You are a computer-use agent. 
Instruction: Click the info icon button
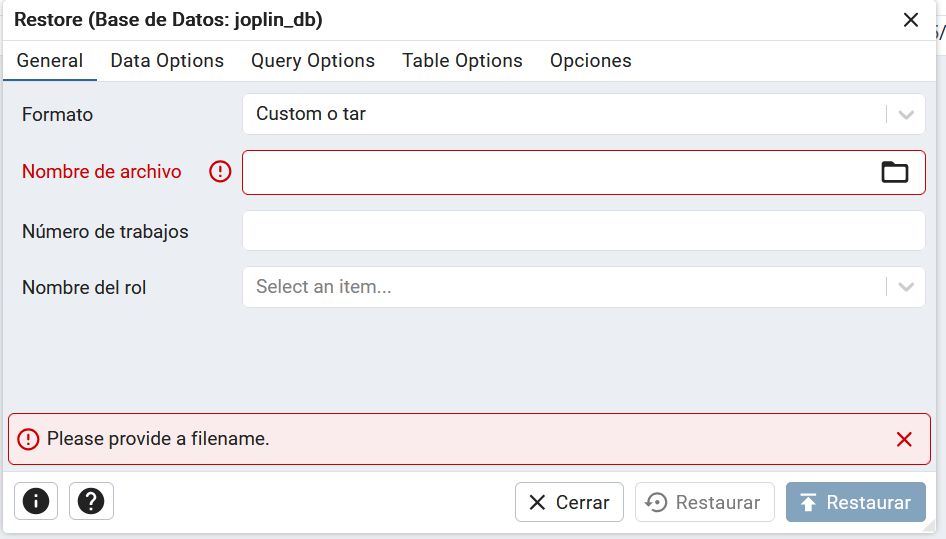pyautogui.click(x=36, y=501)
